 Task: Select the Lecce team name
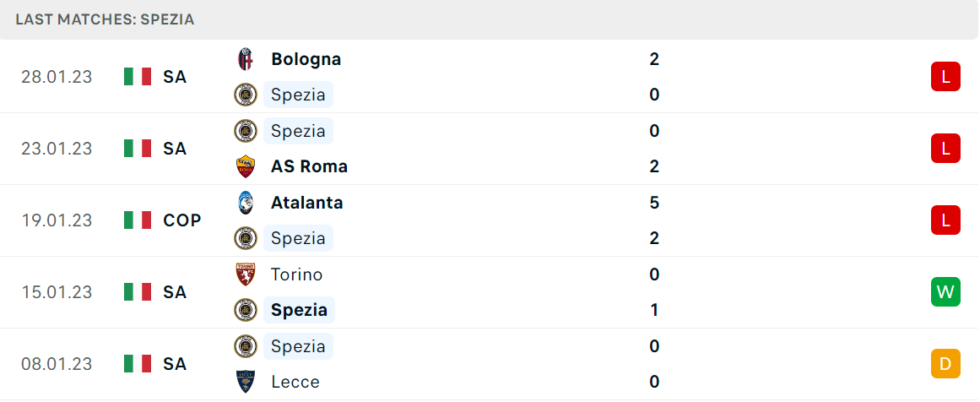click(295, 382)
